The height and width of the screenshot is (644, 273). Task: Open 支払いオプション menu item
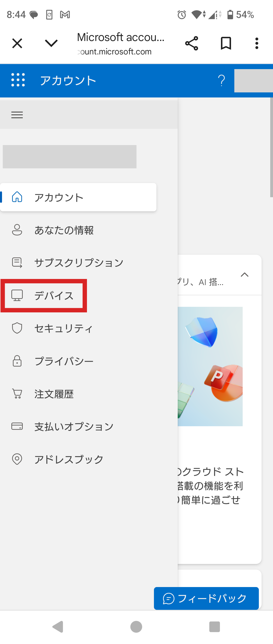(78, 427)
